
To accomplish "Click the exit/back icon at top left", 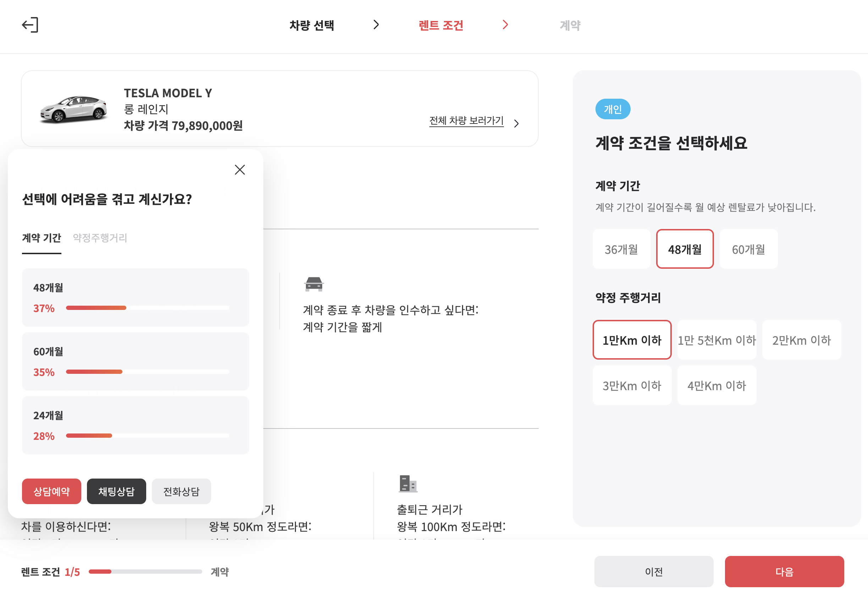I will pos(30,24).
